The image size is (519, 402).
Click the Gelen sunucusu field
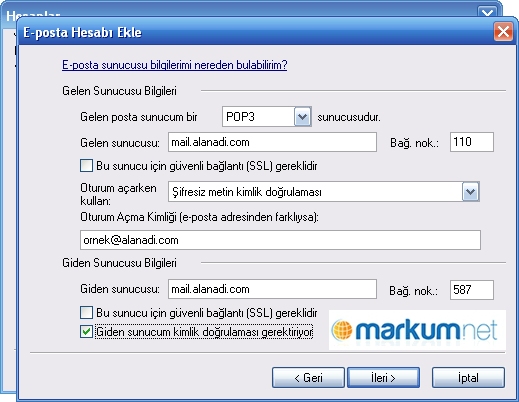point(272,142)
